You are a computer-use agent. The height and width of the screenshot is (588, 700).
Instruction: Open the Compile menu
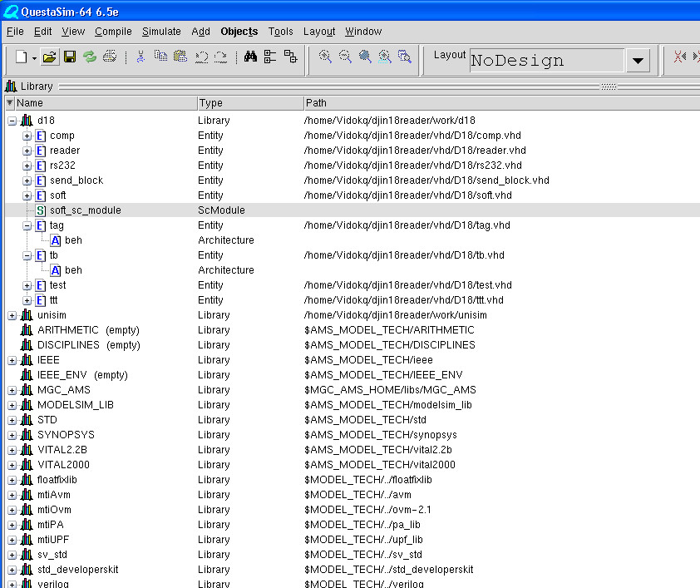[113, 32]
